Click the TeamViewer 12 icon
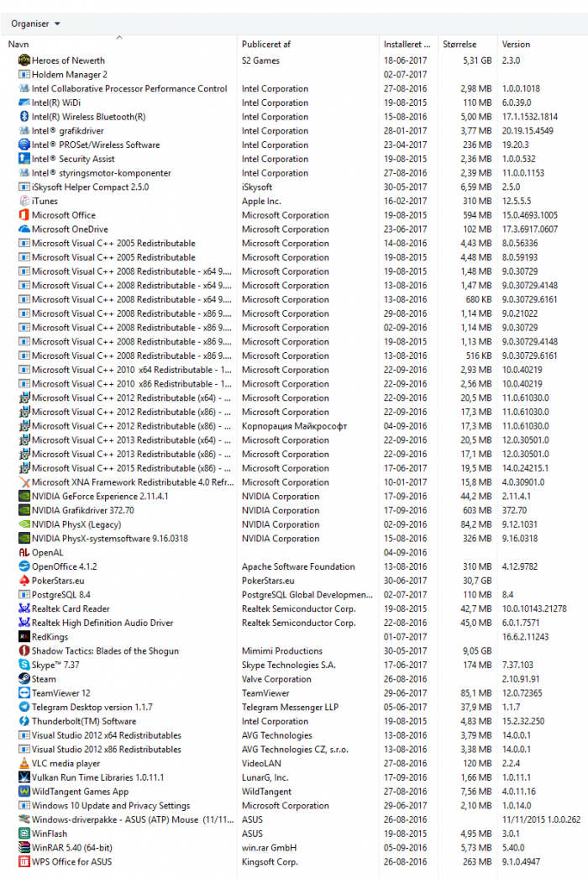The height and width of the screenshot is (879, 588). coord(24,693)
